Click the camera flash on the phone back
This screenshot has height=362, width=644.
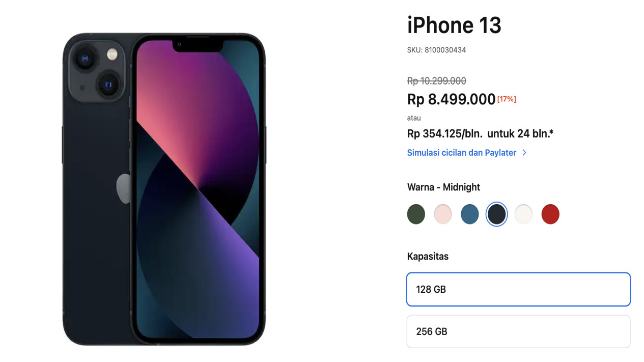(112, 54)
